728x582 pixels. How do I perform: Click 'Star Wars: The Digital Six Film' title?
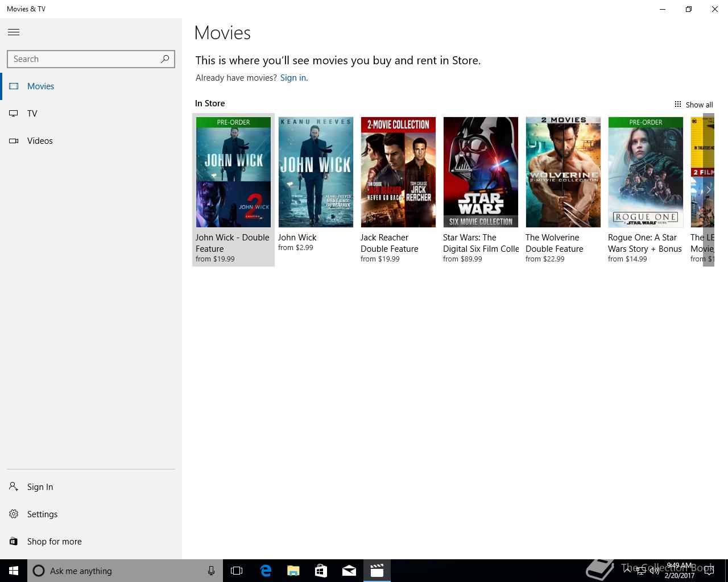point(481,243)
